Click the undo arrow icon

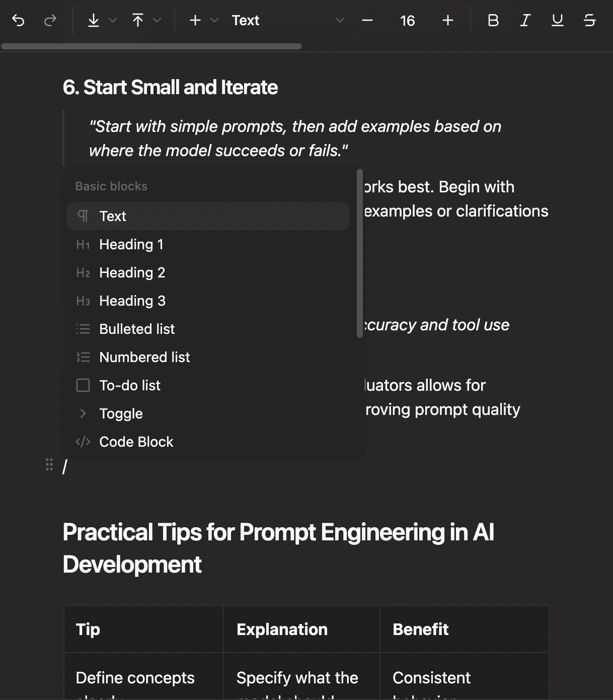[x=18, y=20]
